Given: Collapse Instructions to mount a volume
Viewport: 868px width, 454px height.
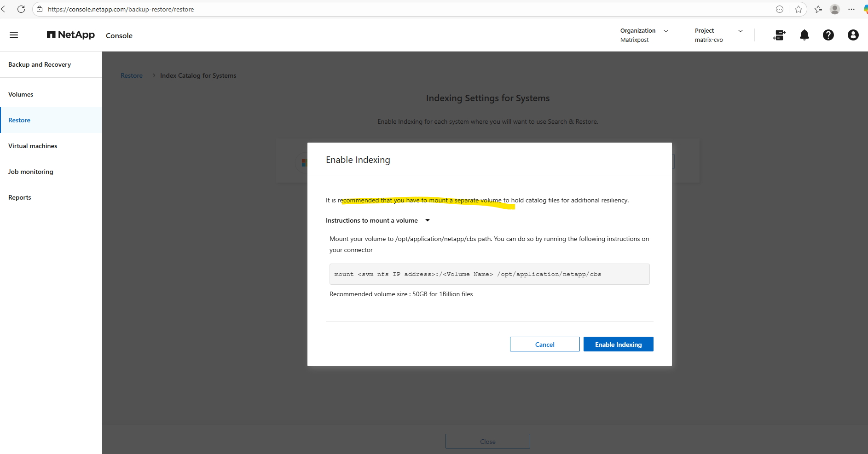Looking at the screenshot, I should coord(377,221).
